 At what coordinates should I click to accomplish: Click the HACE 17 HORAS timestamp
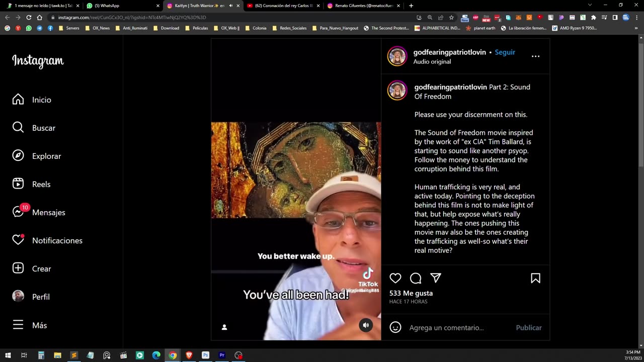pos(408,302)
